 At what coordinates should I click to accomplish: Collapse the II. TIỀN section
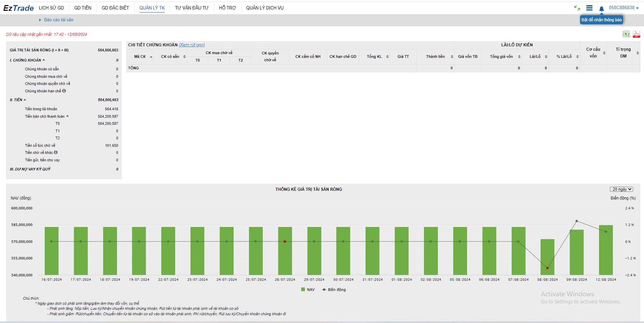tap(25, 100)
